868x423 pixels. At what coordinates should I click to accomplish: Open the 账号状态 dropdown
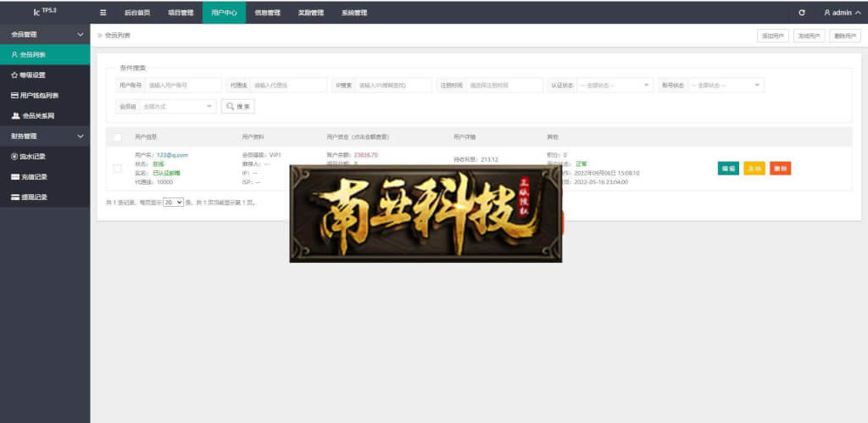coord(726,86)
